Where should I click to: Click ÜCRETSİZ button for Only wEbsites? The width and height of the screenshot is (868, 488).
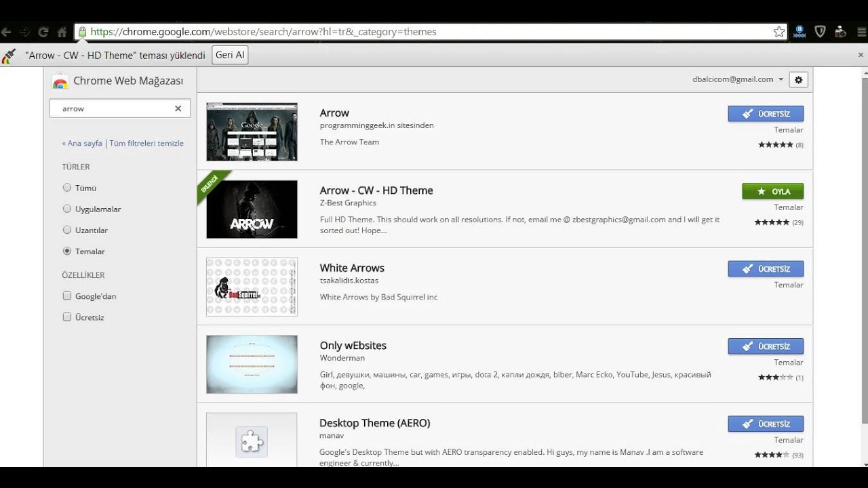pos(766,346)
